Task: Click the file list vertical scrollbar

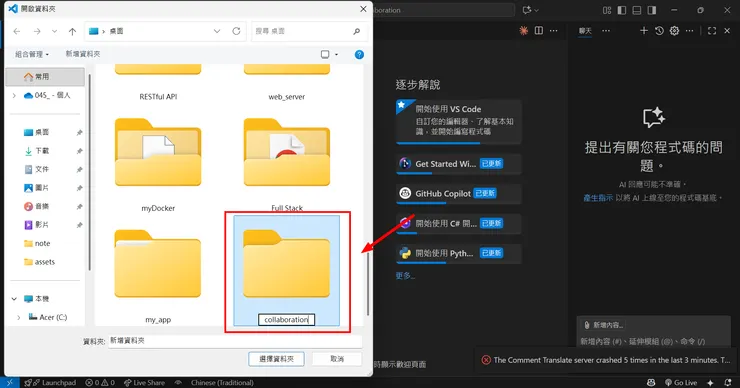Action: click(x=368, y=283)
